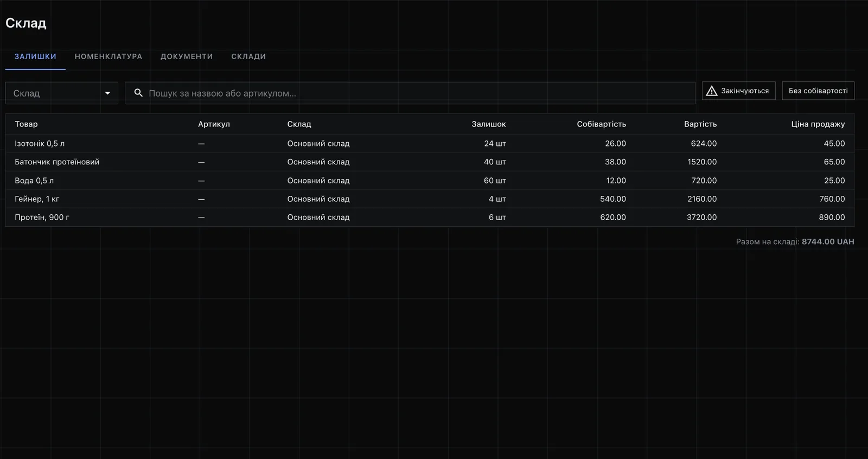Click the warning triangle icon
The image size is (868, 459).
(x=712, y=91)
